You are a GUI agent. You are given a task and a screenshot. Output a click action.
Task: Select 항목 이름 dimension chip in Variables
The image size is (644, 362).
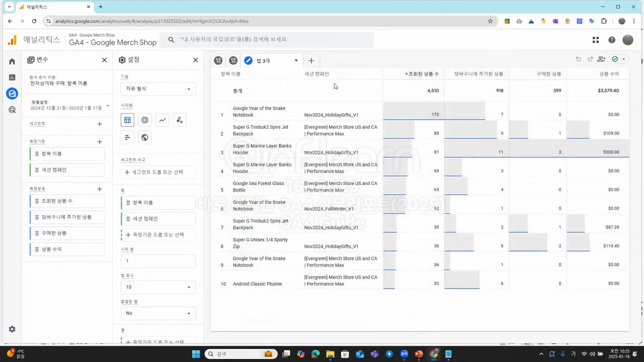pyautogui.click(x=67, y=154)
